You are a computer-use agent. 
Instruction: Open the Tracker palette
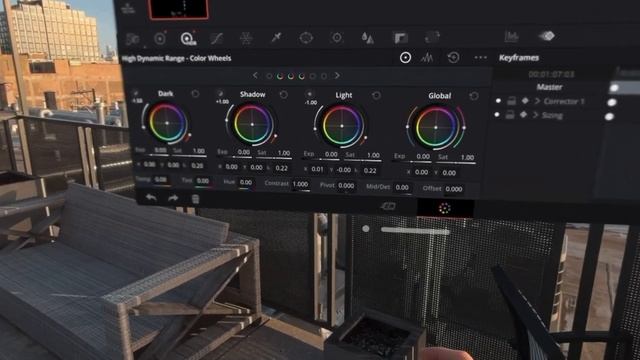click(x=337, y=38)
